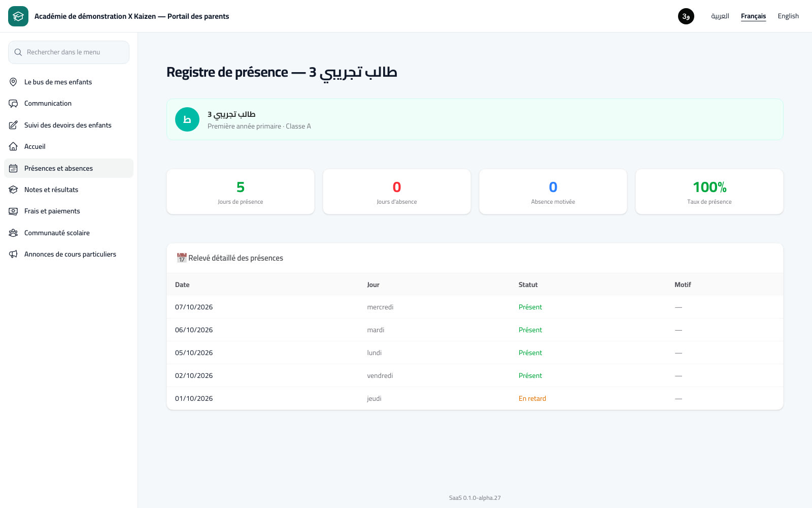Click the calendar icon for Présences et absences
Viewport: 812px width, 508px height.
click(13, 168)
